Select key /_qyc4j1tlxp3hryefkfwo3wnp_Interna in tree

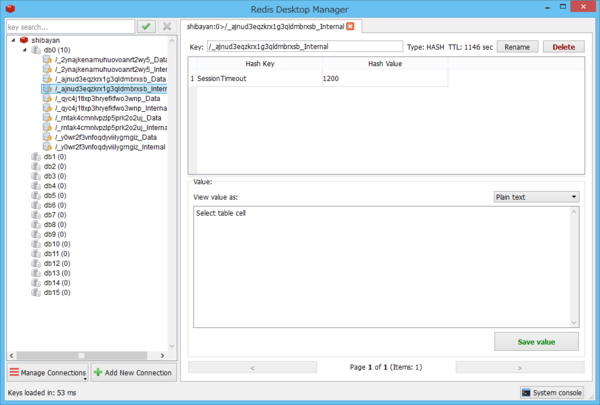tap(111, 108)
